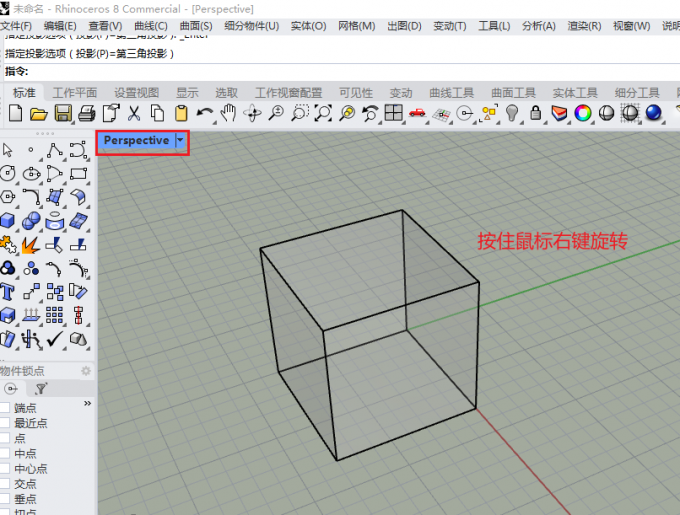
Task: Switch to the 标准 toolbar tab
Action: click(24, 93)
